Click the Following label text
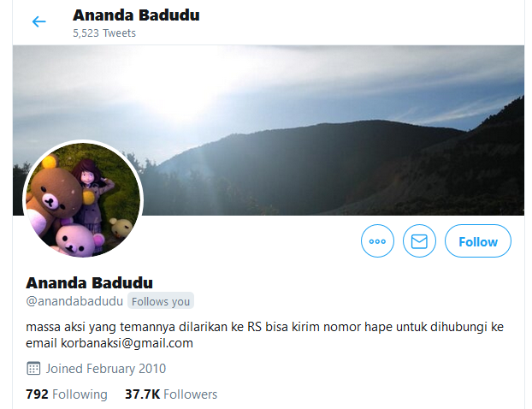The height and width of the screenshot is (409, 532). pos(80,394)
